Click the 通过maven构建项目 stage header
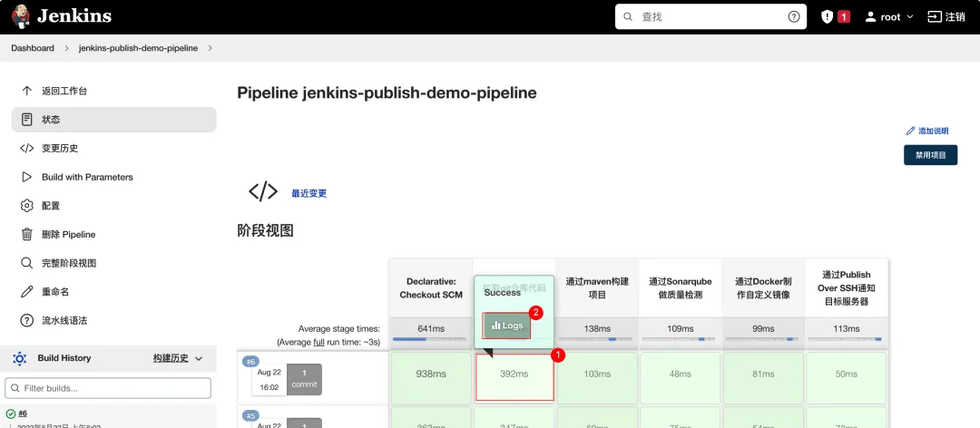The height and width of the screenshot is (428, 980). [x=597, y=288]
